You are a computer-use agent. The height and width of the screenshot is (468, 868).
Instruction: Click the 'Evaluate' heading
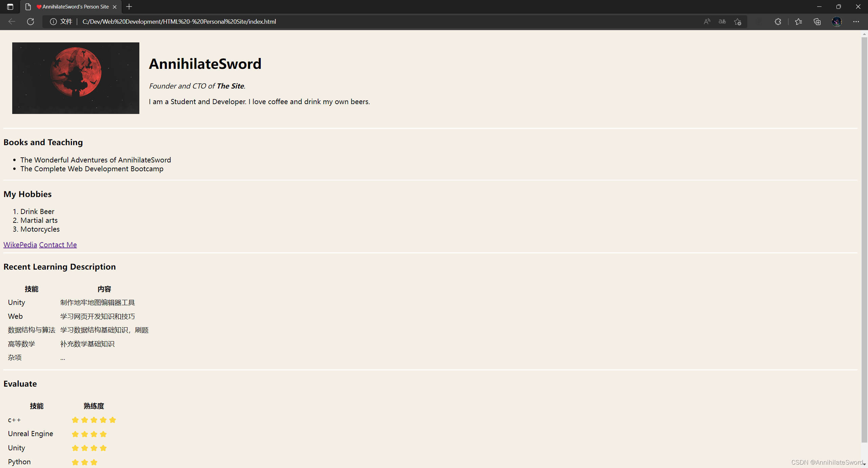coord(20,384)
